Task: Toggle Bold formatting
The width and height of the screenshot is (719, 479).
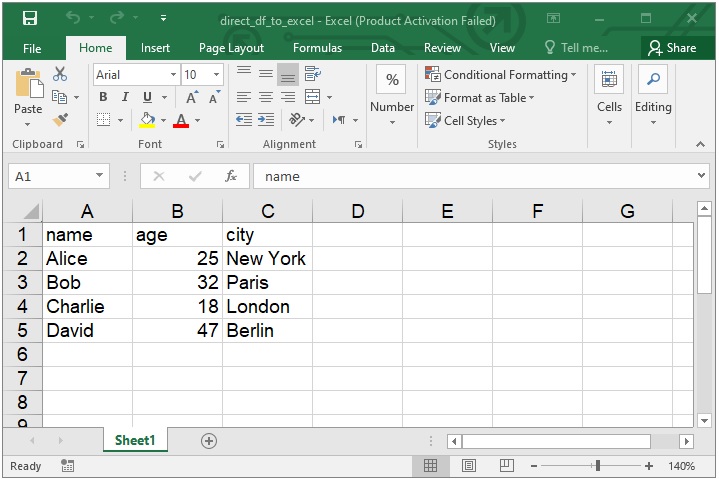Action: click(103, 97)
